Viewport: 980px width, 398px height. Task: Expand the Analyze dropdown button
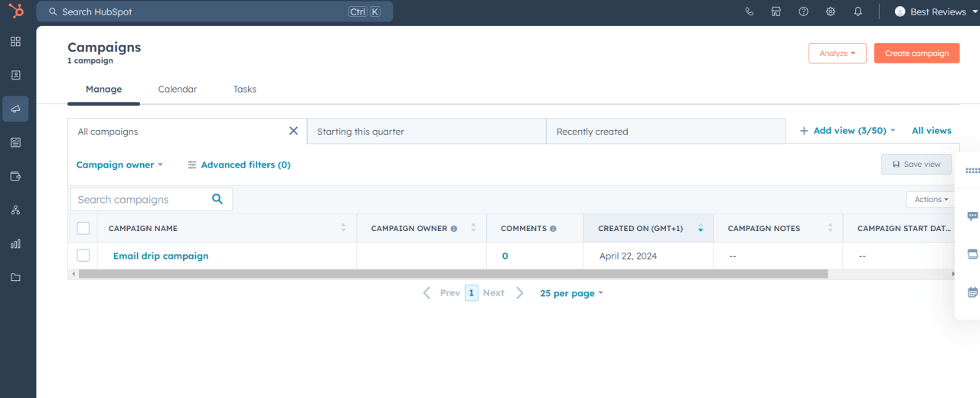(838, 54)
